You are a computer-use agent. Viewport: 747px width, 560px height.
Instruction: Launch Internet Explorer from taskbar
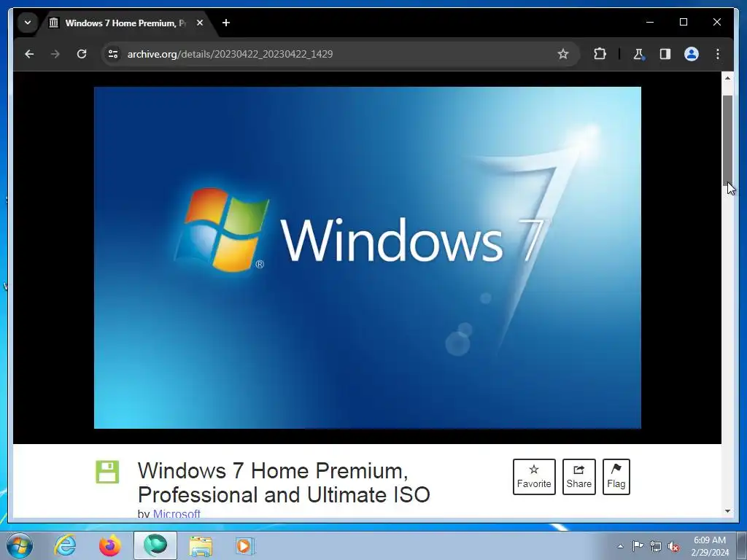point(65,545)
